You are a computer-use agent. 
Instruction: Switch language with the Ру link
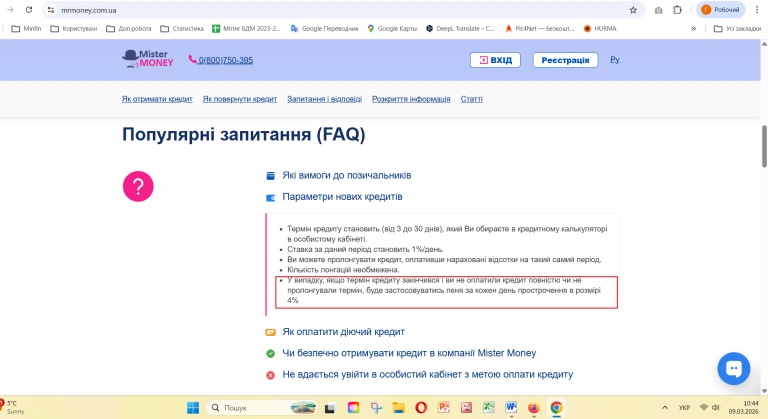click(x=615, y=60)
